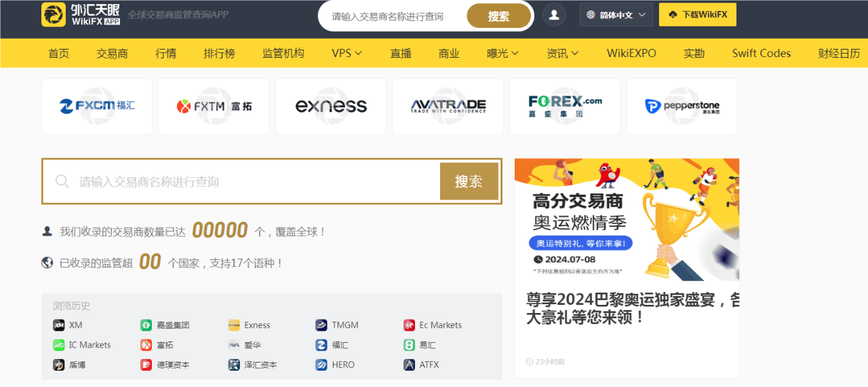Open the HERO broker icon

[x=321, y=365]
